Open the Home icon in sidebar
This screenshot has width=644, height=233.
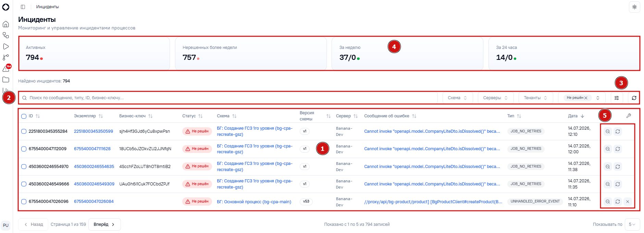tap(6, 24)
